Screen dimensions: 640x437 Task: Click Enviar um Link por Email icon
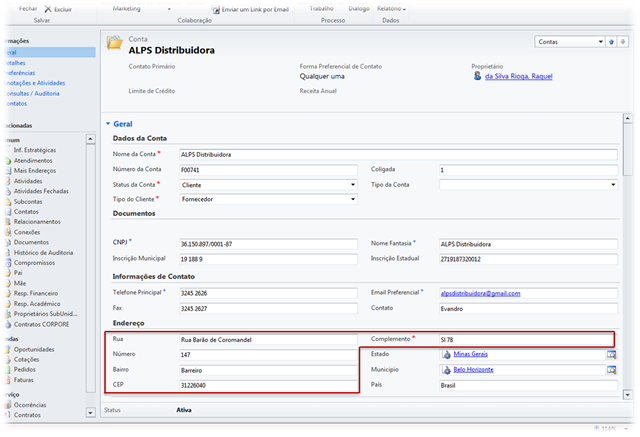[x=216, y=9]
